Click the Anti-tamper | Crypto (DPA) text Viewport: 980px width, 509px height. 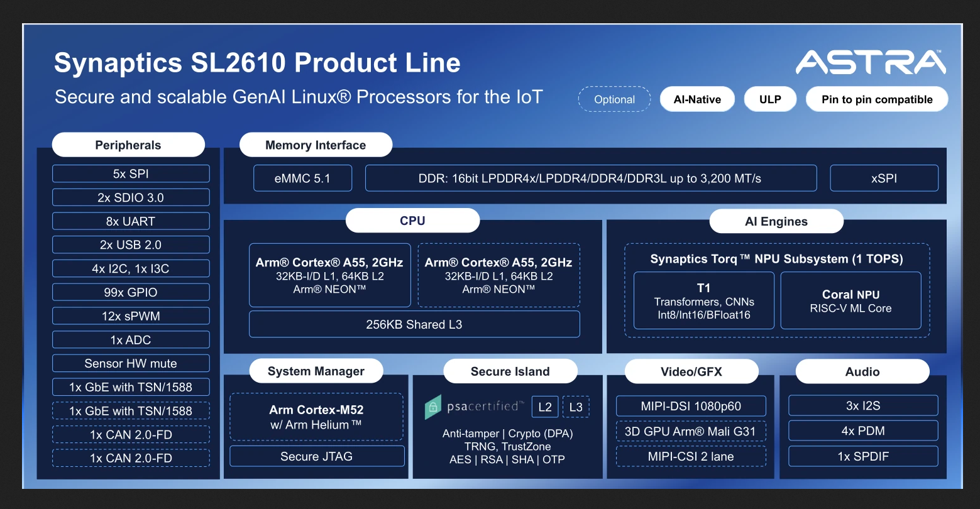tap(508, 434)
